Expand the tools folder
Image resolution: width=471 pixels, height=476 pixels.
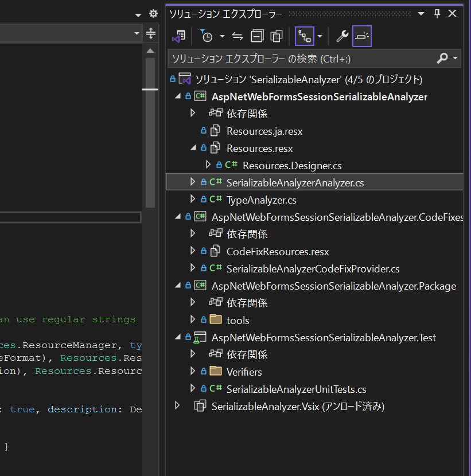click(193, 319)
